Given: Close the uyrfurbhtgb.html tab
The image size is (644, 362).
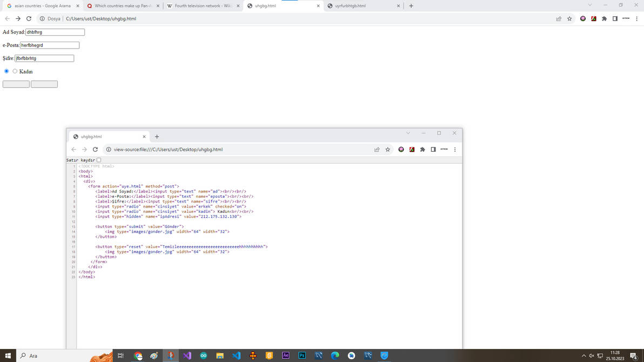Looking at the screenshot, I should tap(398, 6).
